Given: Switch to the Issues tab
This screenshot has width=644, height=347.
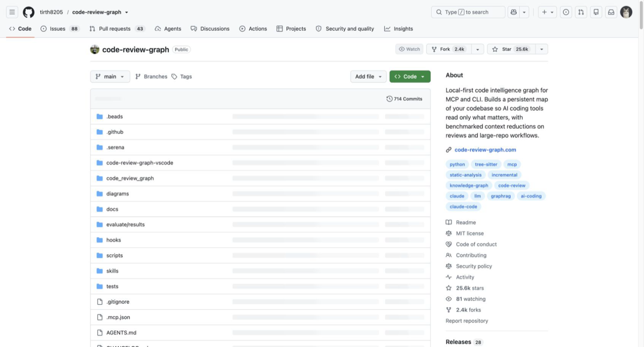Looking at the screenshot, I should [x=60, y=29].
